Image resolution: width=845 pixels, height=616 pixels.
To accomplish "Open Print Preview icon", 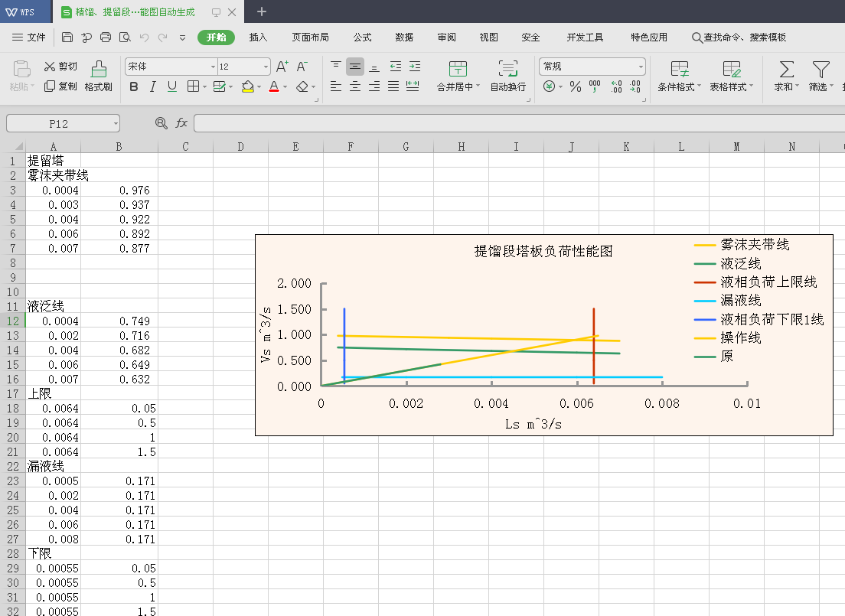I will click(x=125, y=37).
